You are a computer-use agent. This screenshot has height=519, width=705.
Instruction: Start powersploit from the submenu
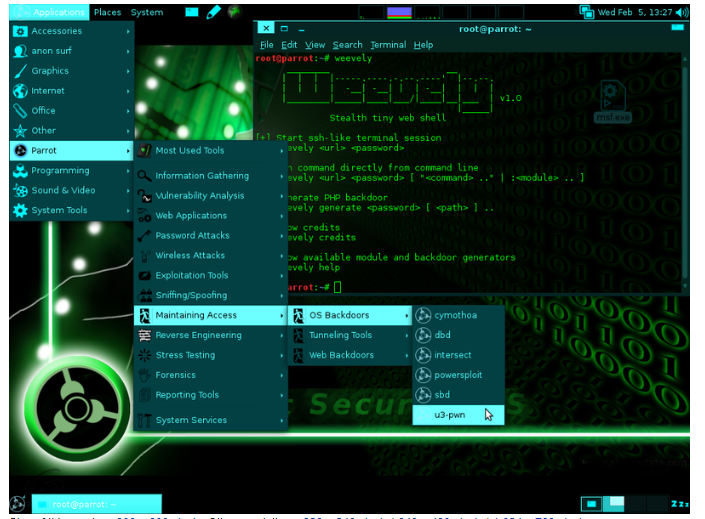click(458, 375)
